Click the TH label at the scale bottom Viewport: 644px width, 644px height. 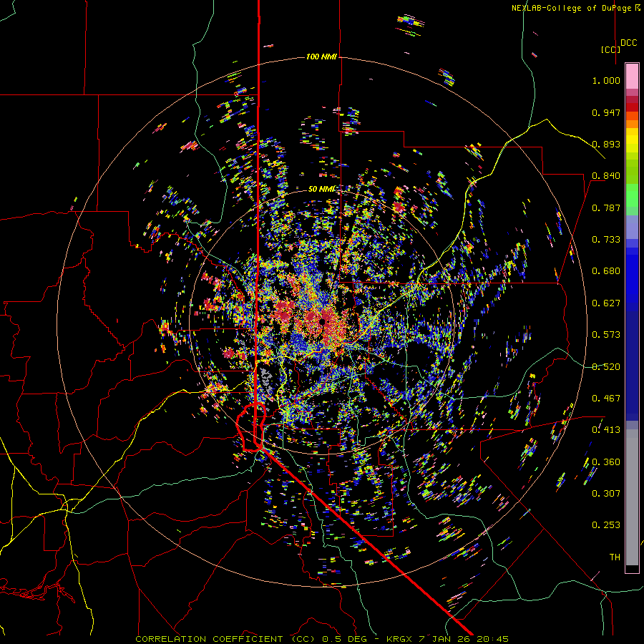coord(615,557)
